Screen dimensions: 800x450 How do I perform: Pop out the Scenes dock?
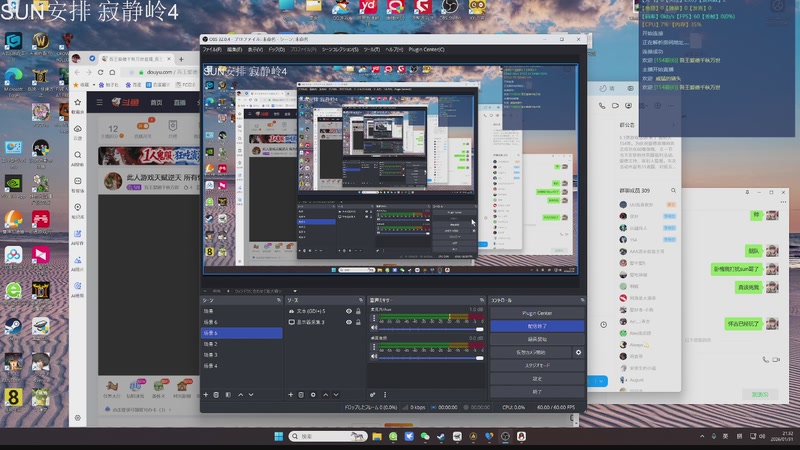[279, 300]
